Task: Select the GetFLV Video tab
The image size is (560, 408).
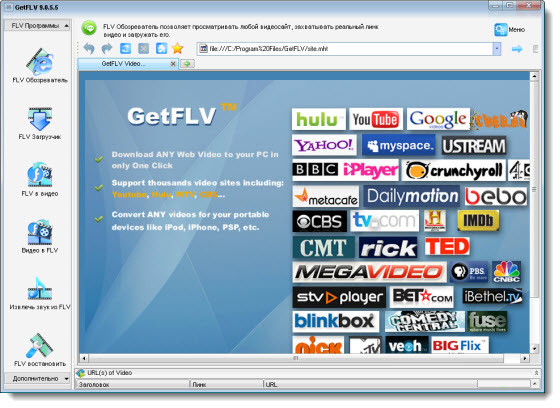Action: (x=123, y=64)
